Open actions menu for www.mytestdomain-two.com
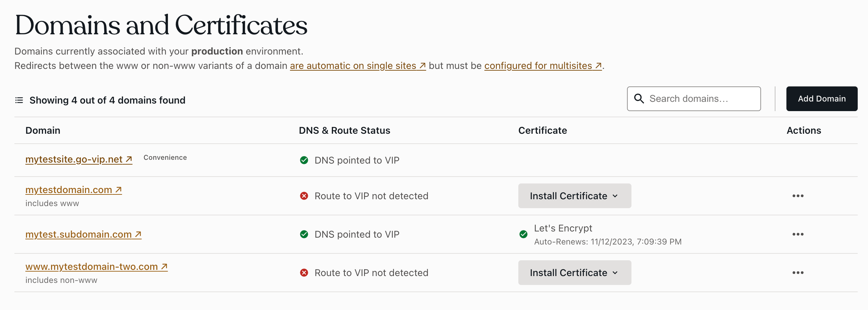This screenshot has height=310, width=868. click(x=798, y=272)
